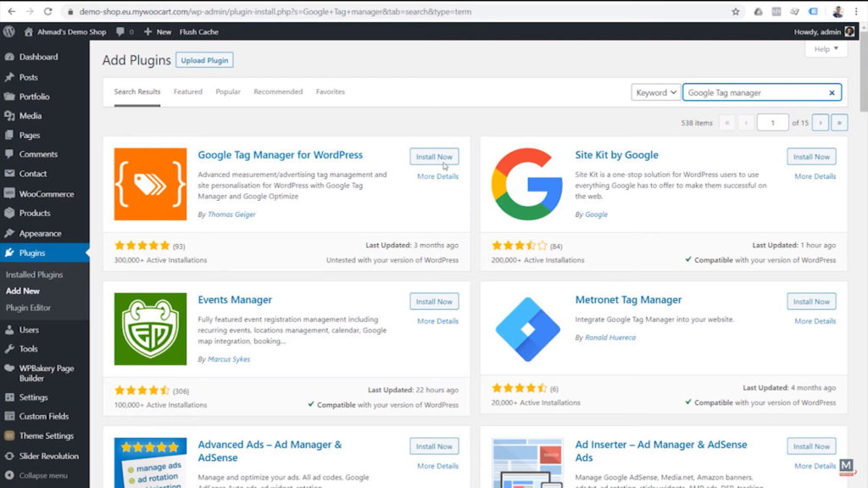Switch to the Featured plugins tab
The image size is (868, 488).
tap(187, 91)
